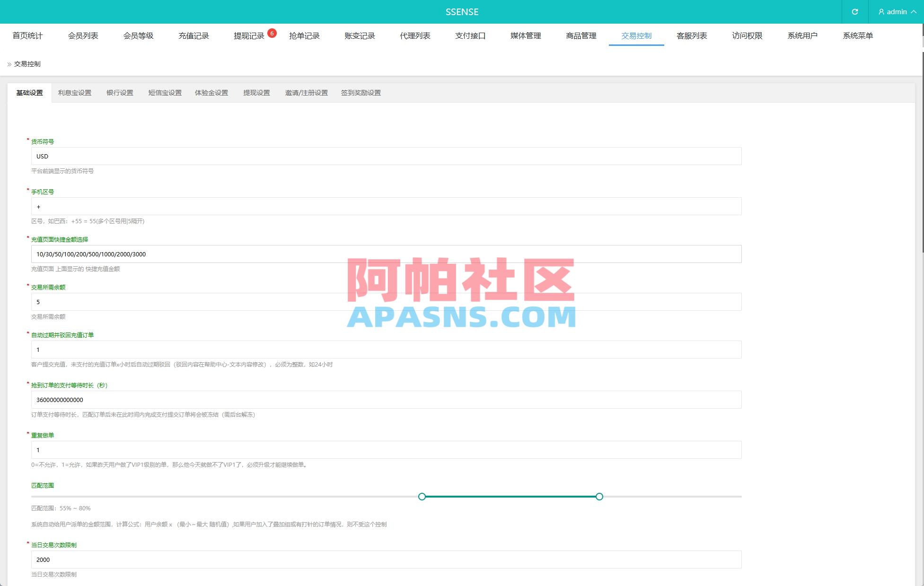Switch to the 体验金设置 tab
This screenshot has height=586, width=924.
point(211,93)
